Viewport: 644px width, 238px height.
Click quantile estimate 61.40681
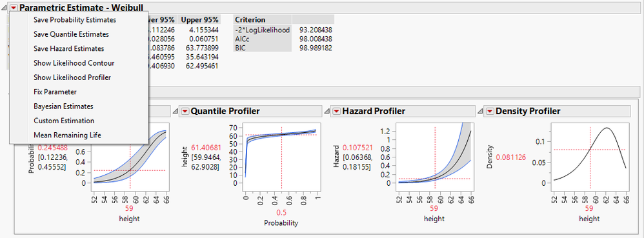pyautogui.click(x=206, y=148)
